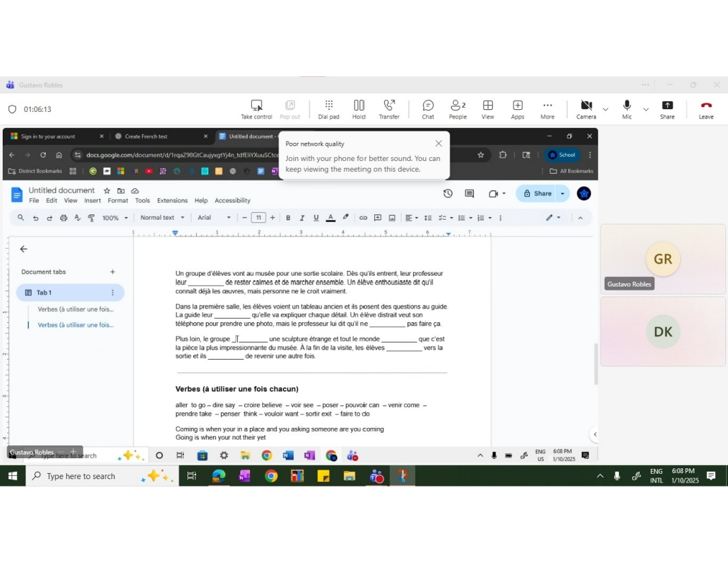Click Take control in the Teams toolbar

click(256, 110)
